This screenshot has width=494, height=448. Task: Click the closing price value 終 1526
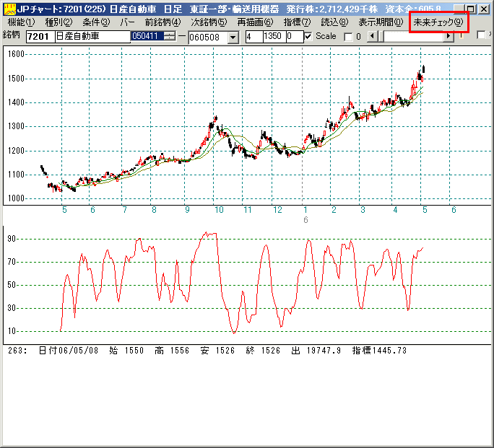[263, 350]
